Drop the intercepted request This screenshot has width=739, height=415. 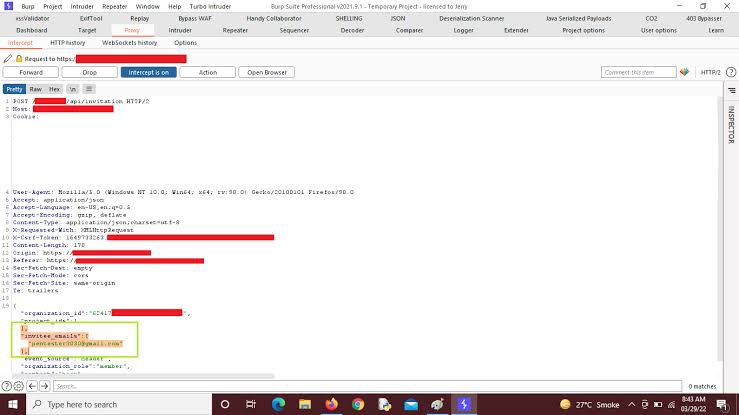click(90, 72)
